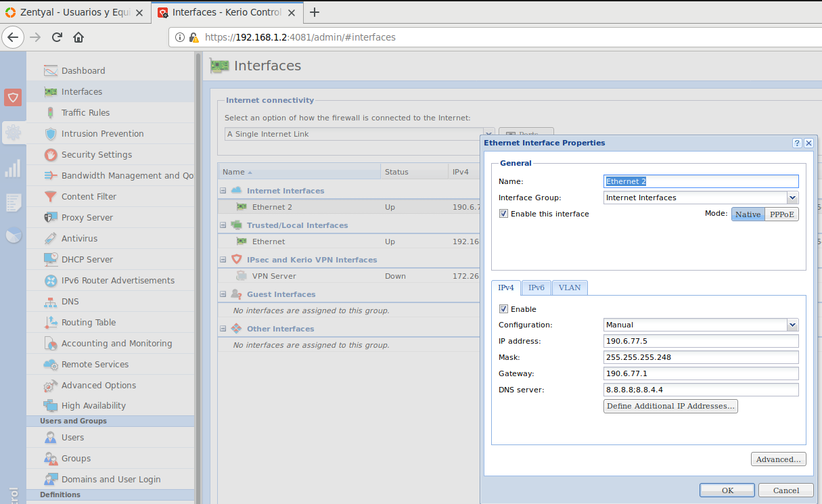The width and height of the screenshot is (822, 504).
Task: Select the Interfaces item in the sidebar
Action: point(110,91)
